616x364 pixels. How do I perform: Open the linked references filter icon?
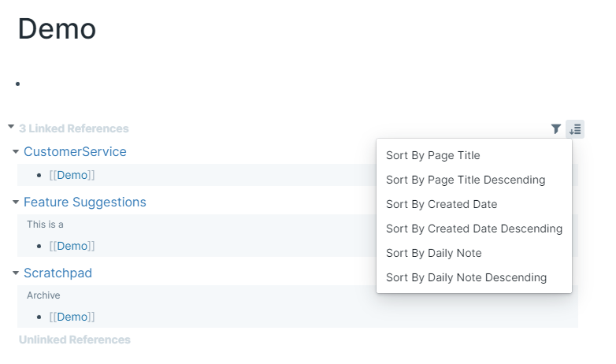coord(555,129)
